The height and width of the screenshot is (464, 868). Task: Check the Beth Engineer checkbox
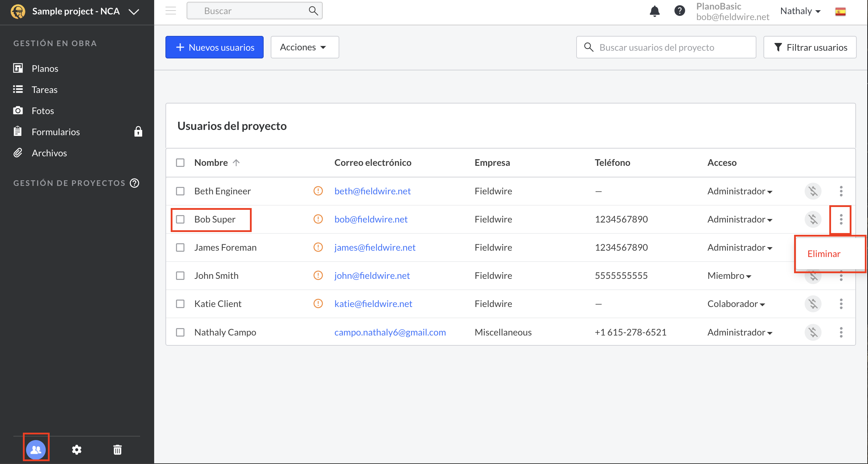[180, 191]
